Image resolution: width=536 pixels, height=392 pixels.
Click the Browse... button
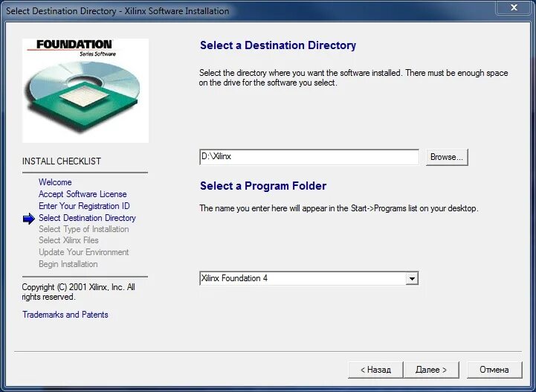pos(447,157)
